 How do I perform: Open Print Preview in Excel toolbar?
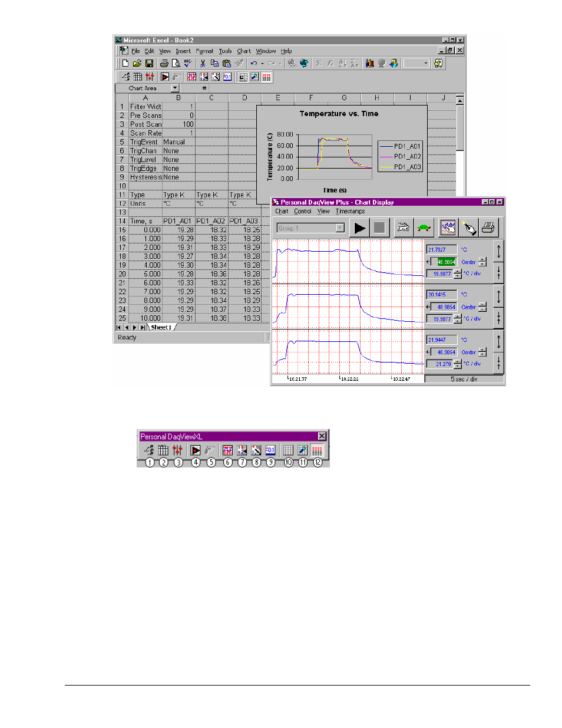176,63
